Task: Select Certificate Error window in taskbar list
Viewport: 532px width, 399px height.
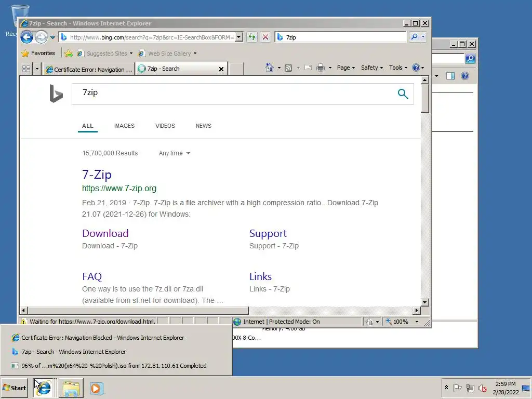Action: (116, 338)
